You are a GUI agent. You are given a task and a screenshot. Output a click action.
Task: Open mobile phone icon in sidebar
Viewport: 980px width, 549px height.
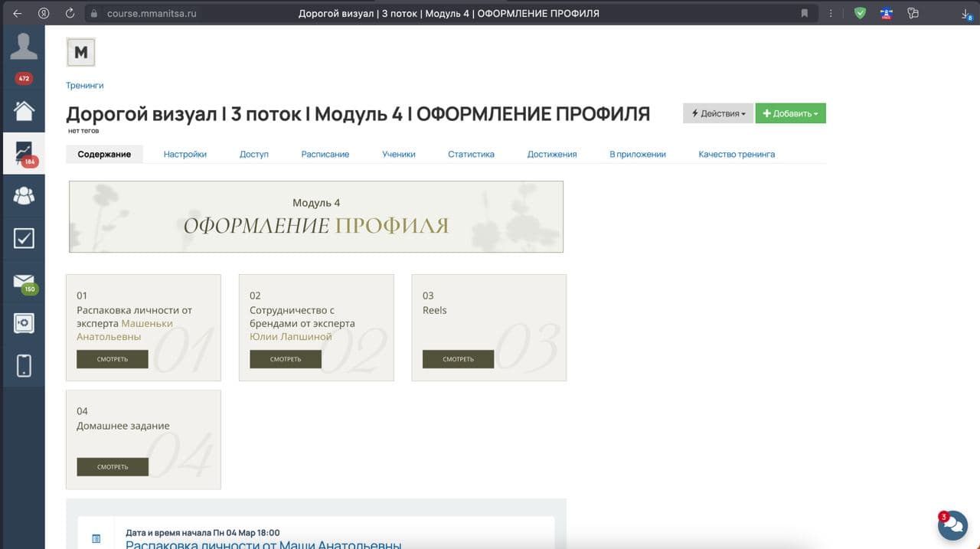(x=24, y=365)
